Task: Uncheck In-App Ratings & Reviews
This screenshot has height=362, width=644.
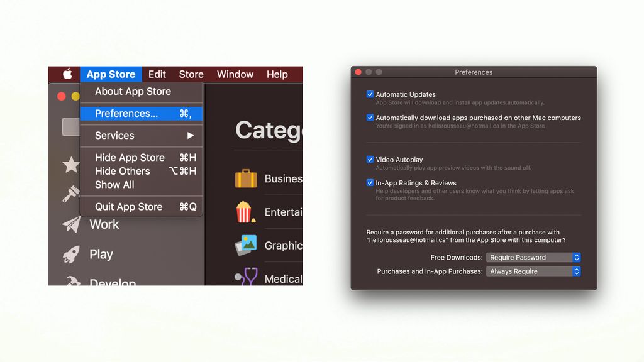Action: click(370, 183)
